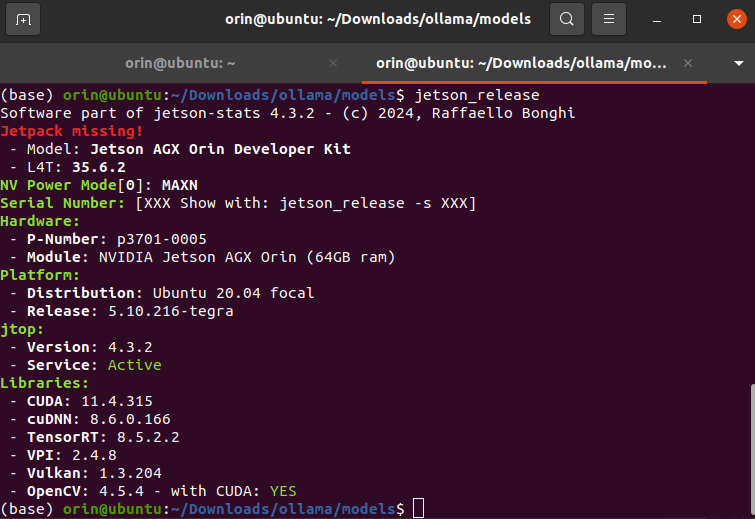Click the 'jtop:' section heading
This screenshot has width=755, height=519.
point(22,329)
